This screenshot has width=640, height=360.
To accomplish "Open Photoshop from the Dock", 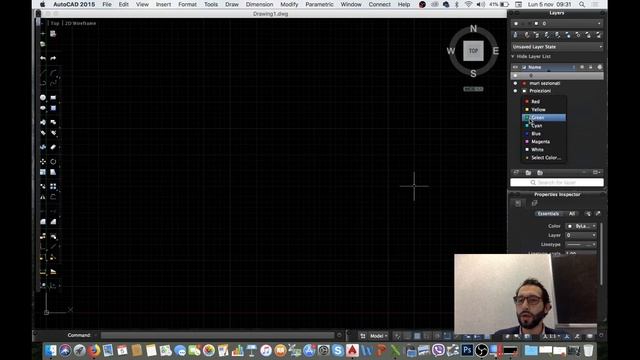I will tap(467, 350).
